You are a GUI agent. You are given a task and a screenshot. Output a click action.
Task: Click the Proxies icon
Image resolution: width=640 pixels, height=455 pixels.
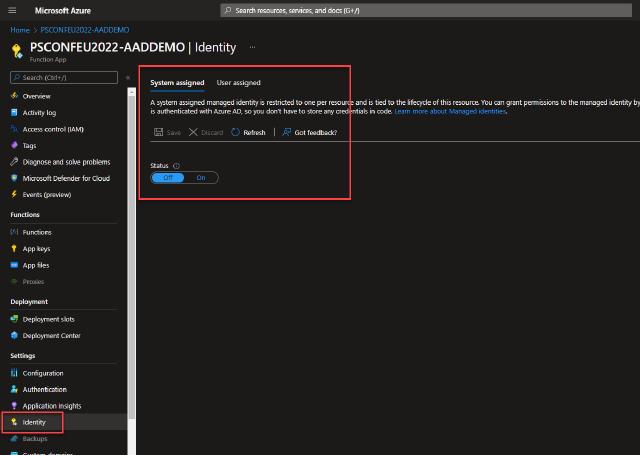point(14,281)
